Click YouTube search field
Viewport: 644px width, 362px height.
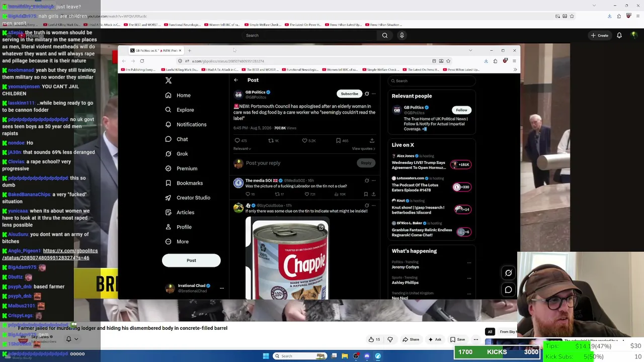tap(309, 36)
